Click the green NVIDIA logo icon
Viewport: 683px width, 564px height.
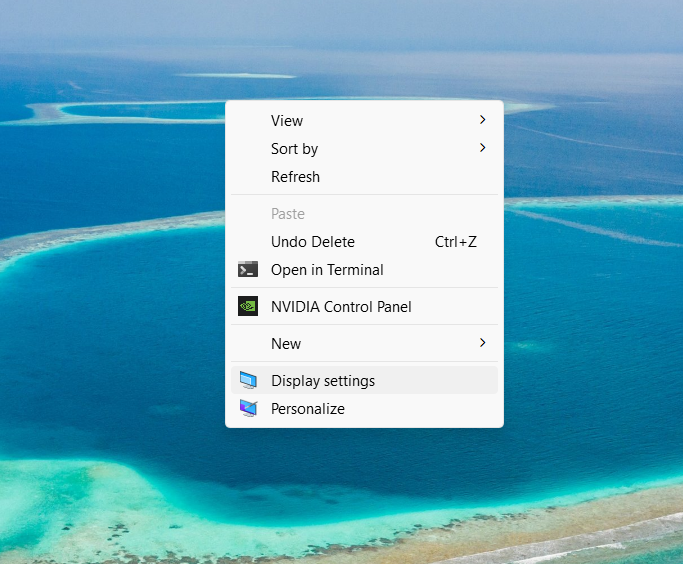click(x=248, y=307)
